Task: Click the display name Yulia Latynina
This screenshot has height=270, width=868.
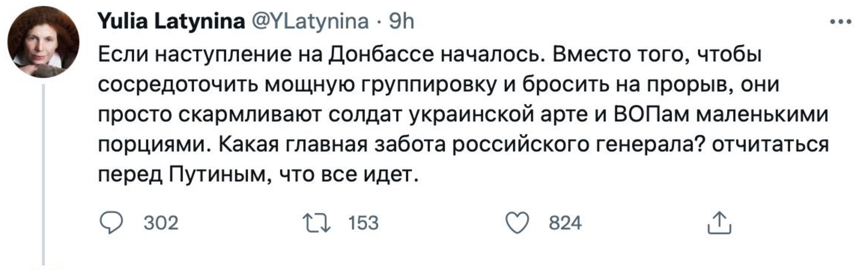Action: point(171,21)
